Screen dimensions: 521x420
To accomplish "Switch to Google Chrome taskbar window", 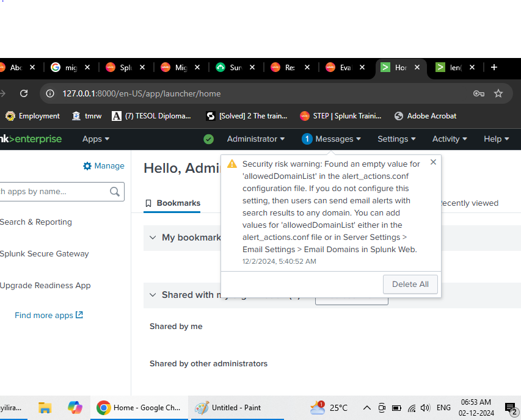I will (139, 407).
